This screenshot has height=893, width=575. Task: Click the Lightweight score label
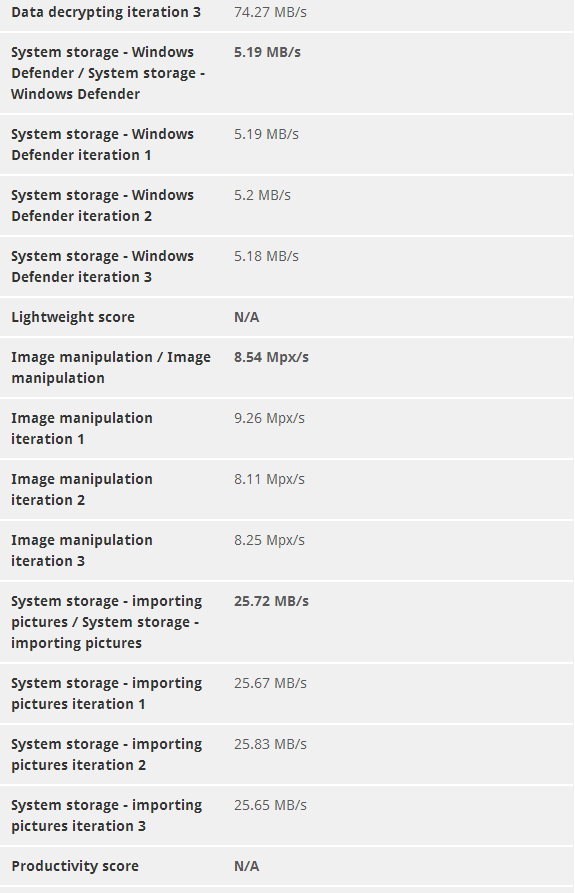pyautogui.click(x=73, y=317)
